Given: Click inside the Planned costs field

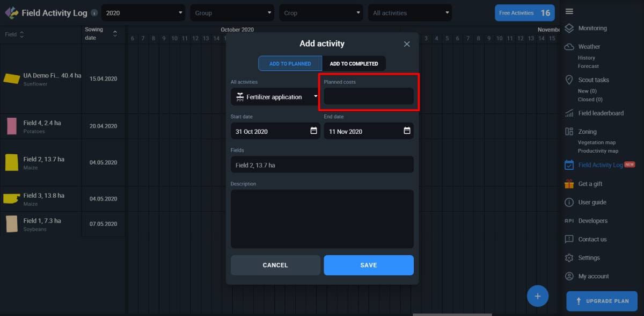Looking at the screenshot, I should click(x=368, y=97).
